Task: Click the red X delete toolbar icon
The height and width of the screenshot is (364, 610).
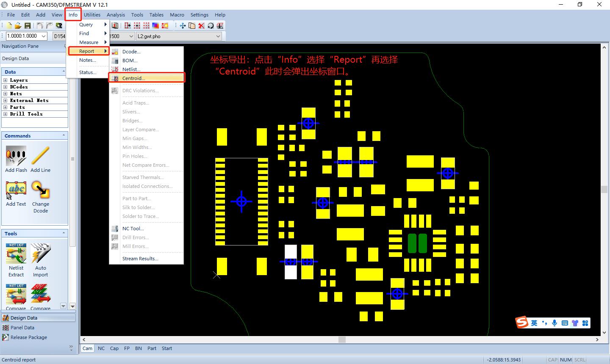Action: (201, 26)
